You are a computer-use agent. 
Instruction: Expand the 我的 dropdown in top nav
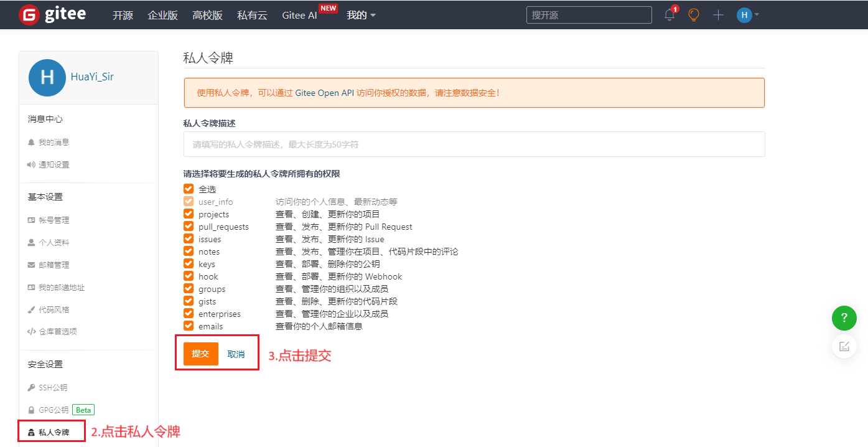361,15
